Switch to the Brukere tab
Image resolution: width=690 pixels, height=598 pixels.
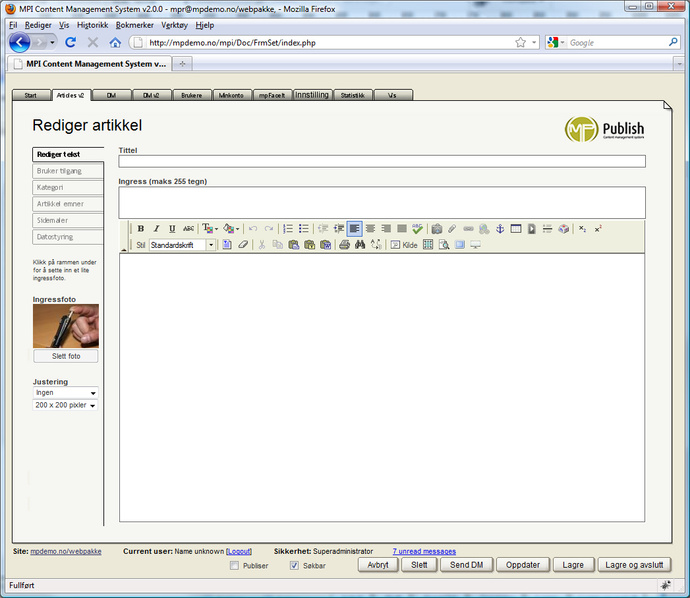point(191,95)
